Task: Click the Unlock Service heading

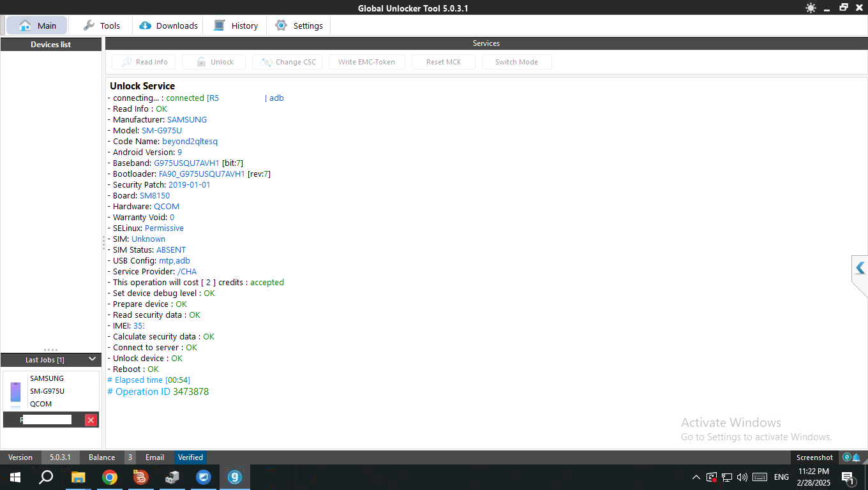Action: click(142, 86)
